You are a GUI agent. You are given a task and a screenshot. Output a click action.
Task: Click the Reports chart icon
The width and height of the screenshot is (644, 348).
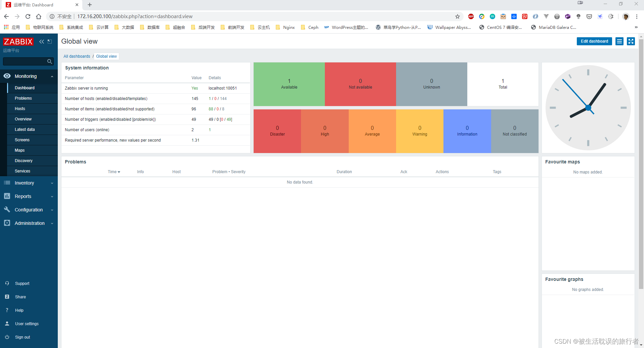[7, 196]
